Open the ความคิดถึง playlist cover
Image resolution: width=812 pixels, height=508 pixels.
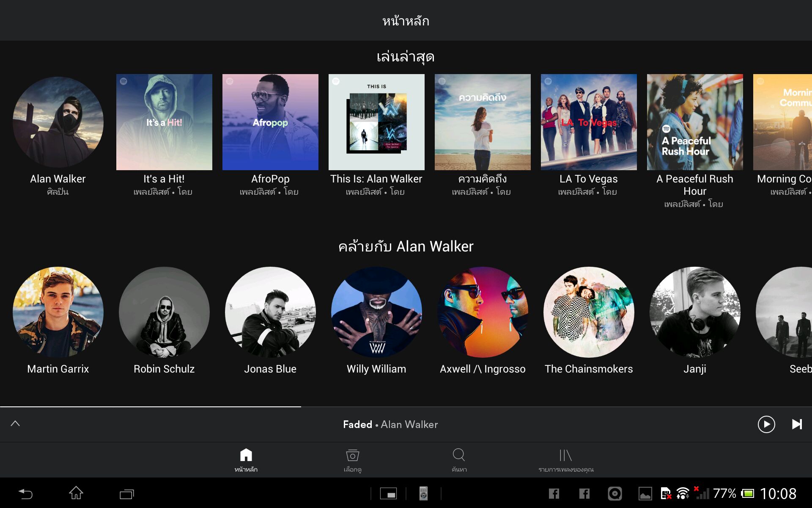[483, 122]
